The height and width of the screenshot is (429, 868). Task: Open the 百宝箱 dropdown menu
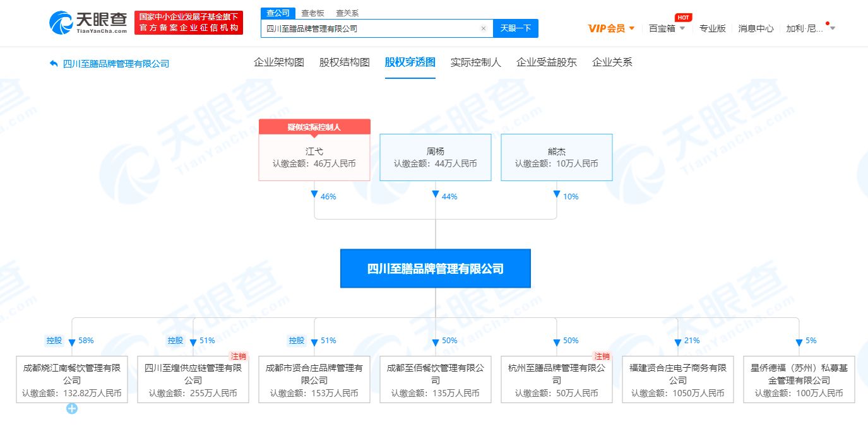[667, 28]
